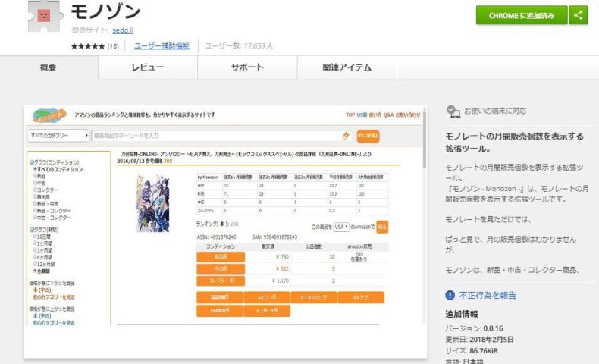Click the 本 (中古) link under 価格が急に下がった商品

pos(42,290)
